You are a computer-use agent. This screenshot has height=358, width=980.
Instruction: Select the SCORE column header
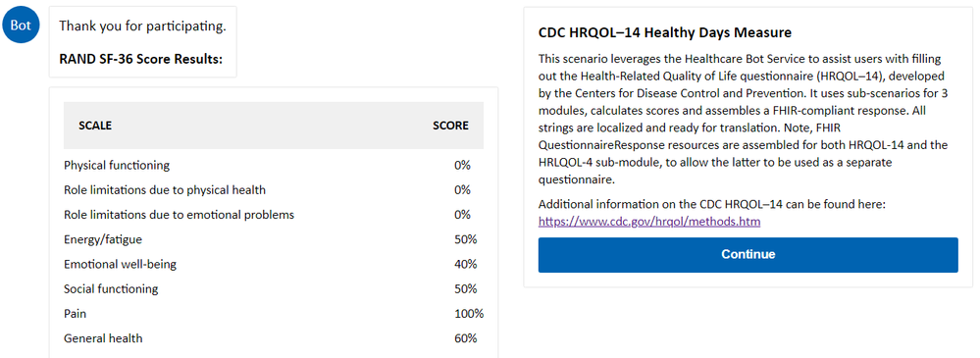click(x=450, y=126)
